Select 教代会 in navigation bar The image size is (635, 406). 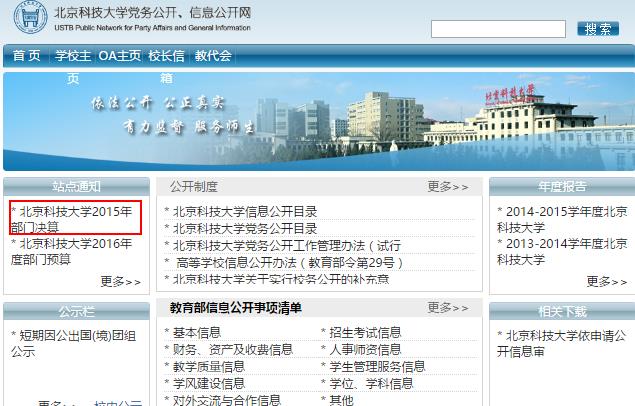click(213, 55)
